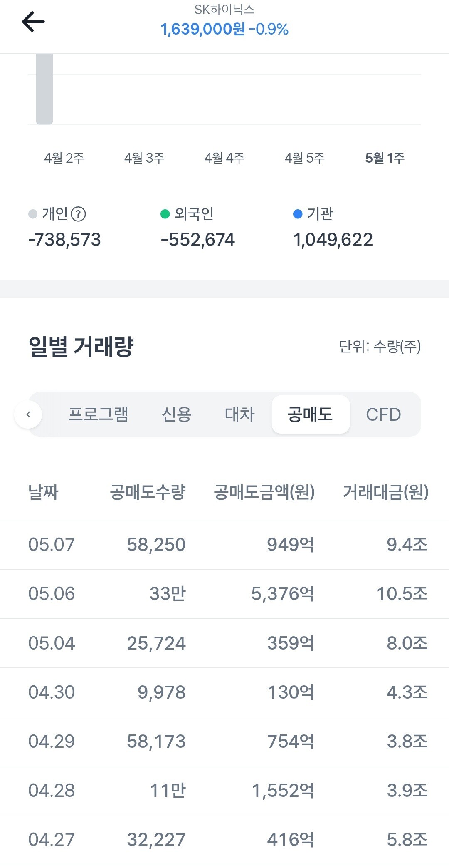Select the 4월 2주 week marker

point(64,158)
